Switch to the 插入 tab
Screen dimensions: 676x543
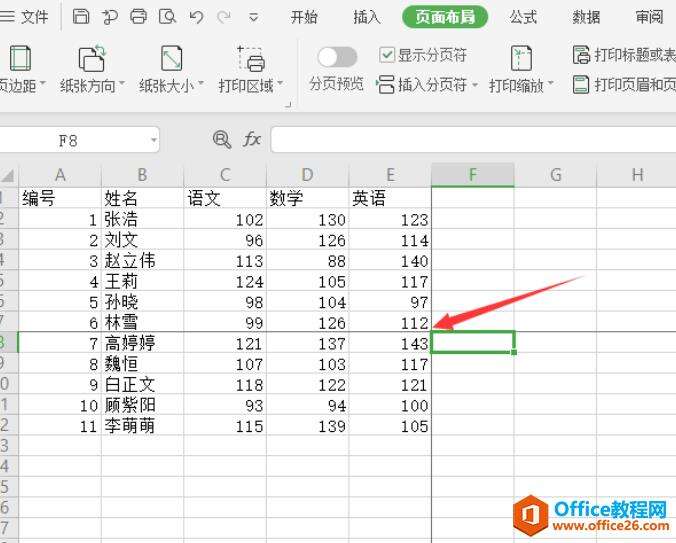tap(367, 17)
